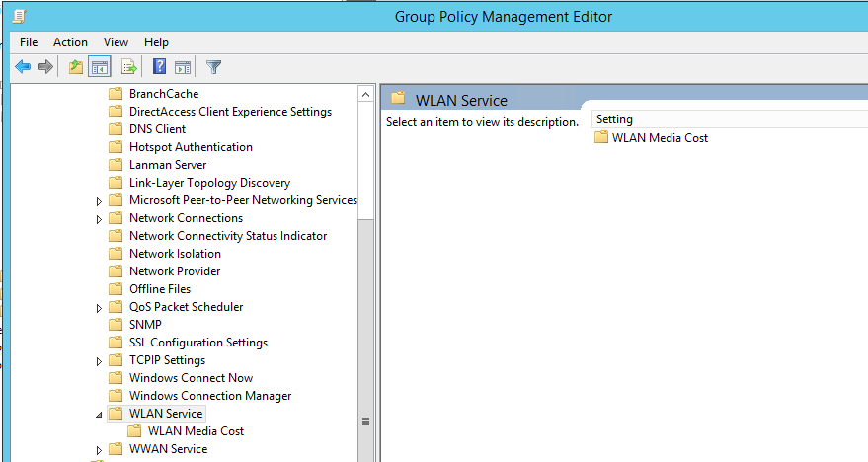Click the Forward arrow toolbar icon

[x=45, y=67]
